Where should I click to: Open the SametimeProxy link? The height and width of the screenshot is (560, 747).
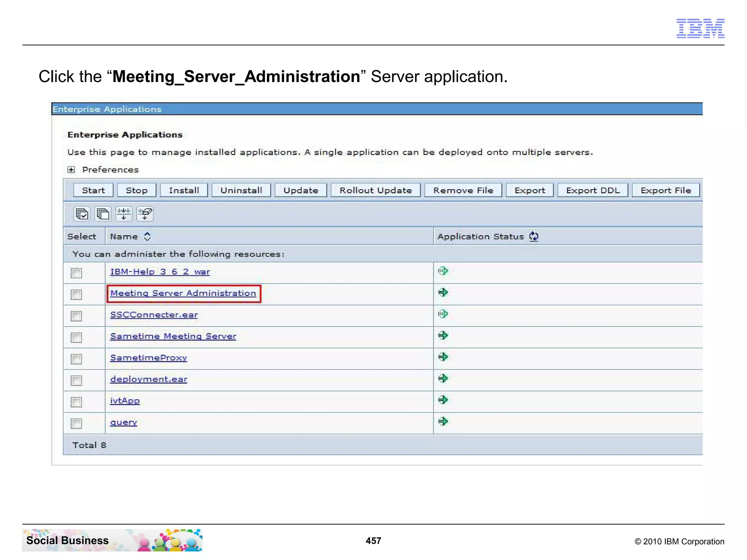tap(149, 358)
